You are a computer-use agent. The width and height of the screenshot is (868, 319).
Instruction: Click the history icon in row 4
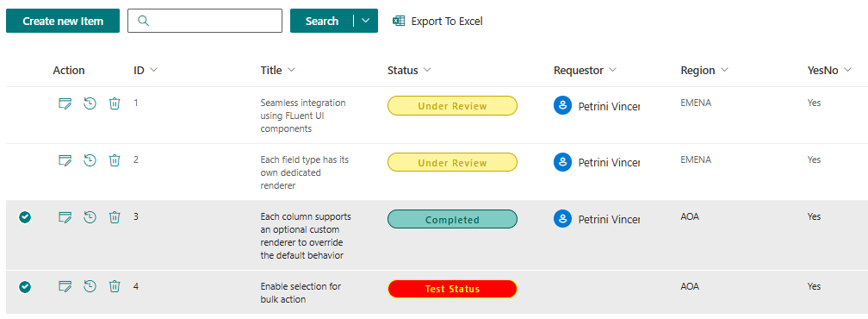click(x=90, y=287)
